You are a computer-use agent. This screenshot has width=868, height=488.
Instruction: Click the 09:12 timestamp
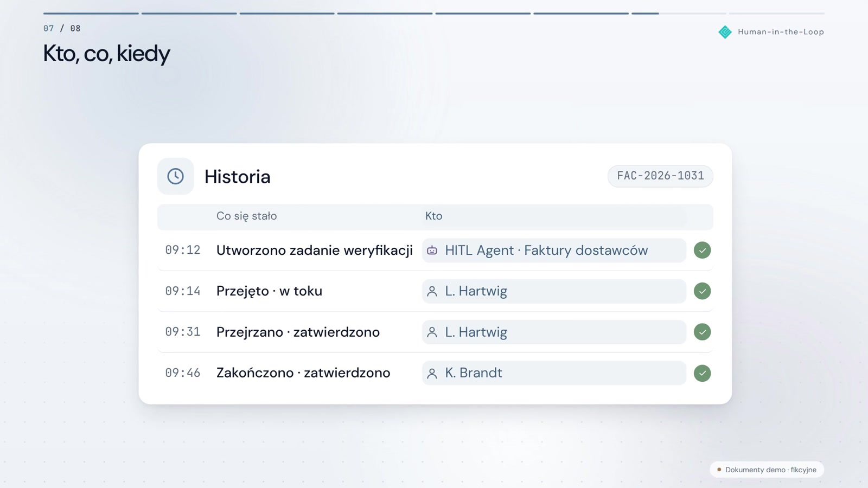coord(183,250)
